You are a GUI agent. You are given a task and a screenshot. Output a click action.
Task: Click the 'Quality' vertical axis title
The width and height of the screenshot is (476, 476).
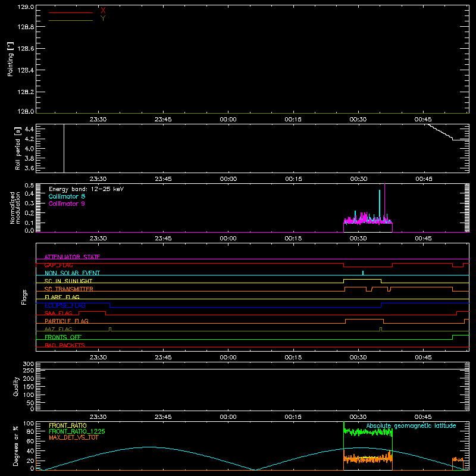point(16,386)
